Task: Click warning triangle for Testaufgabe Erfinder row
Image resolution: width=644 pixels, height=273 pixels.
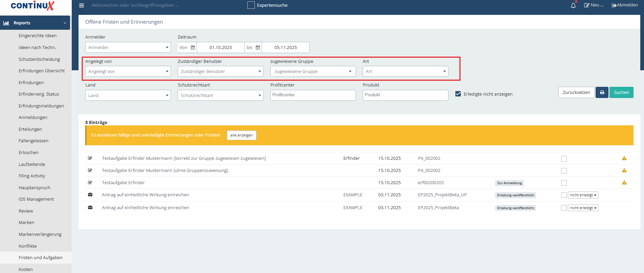Action: [624, 183]
